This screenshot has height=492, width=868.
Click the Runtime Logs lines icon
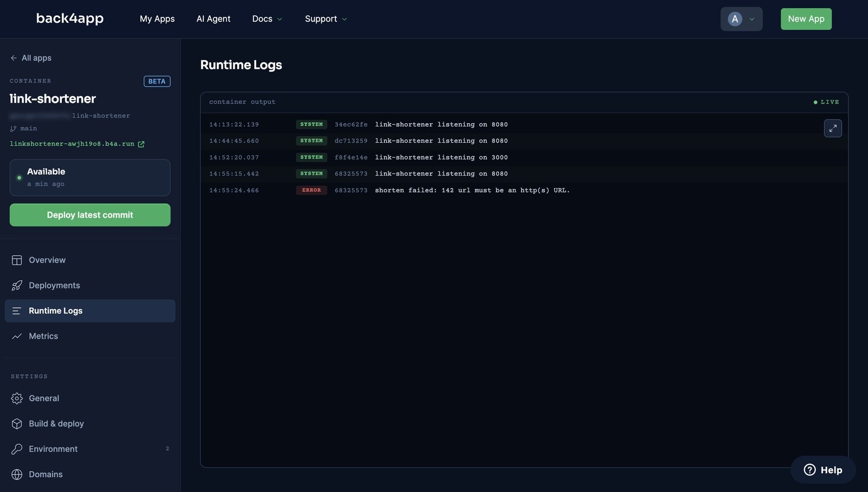(17, 311)
